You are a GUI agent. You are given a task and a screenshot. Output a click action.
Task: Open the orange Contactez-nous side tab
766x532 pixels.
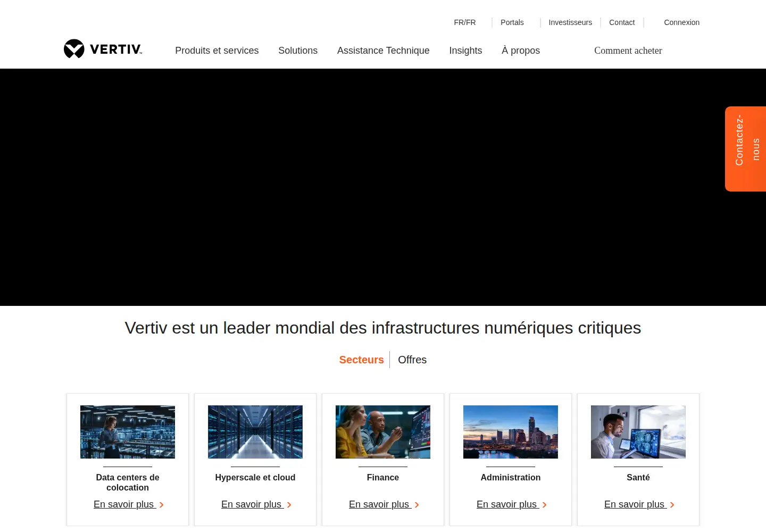pos(746,149)
